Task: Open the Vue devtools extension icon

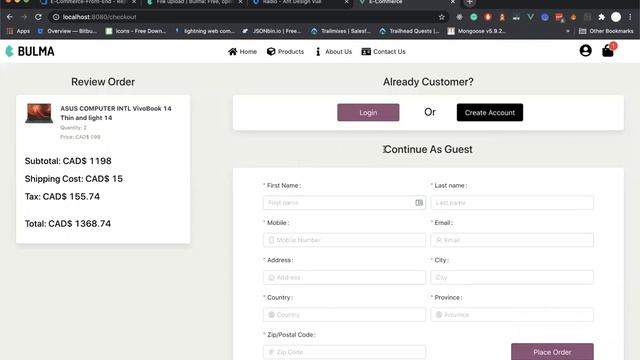Action: coord(530,17)
